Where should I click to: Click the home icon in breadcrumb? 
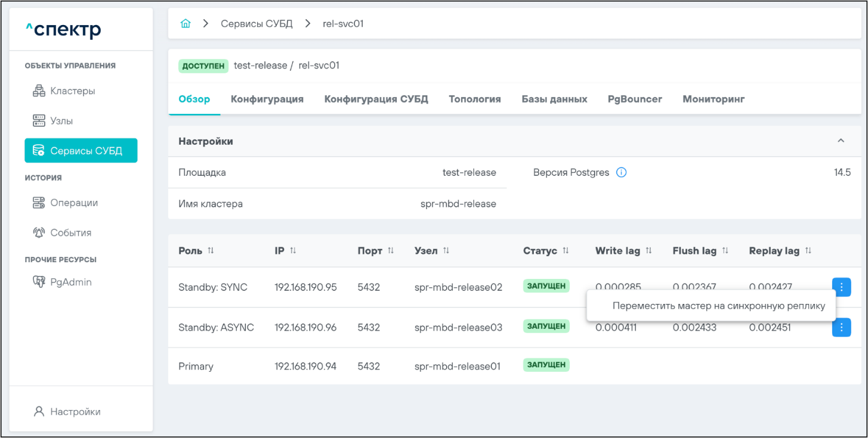[x=186, y=24]
